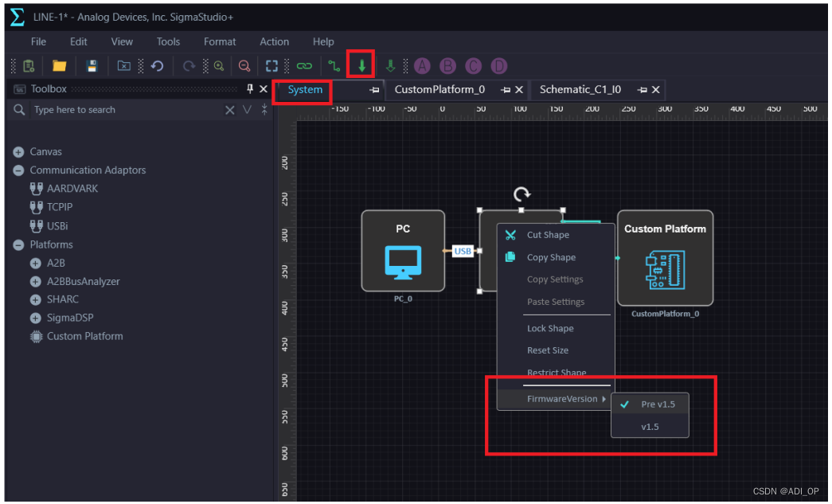The image size is (832, 504).
Task: Save the project with the floppy icon
Action: (92, 66)
